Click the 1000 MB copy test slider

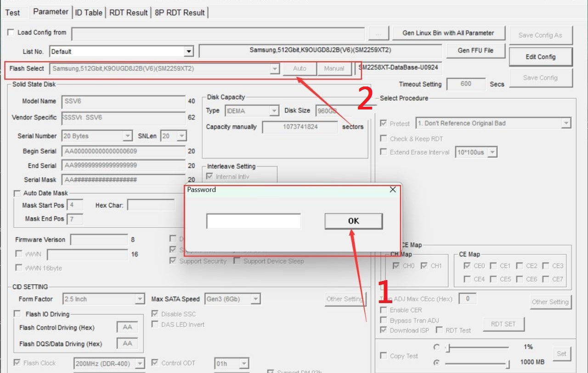[477, 363]
